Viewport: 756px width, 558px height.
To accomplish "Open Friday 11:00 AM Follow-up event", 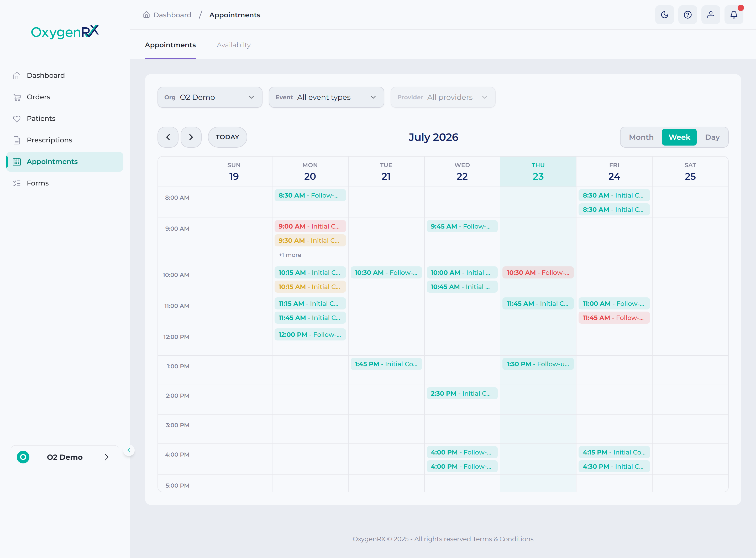I will tap(614, 304).
